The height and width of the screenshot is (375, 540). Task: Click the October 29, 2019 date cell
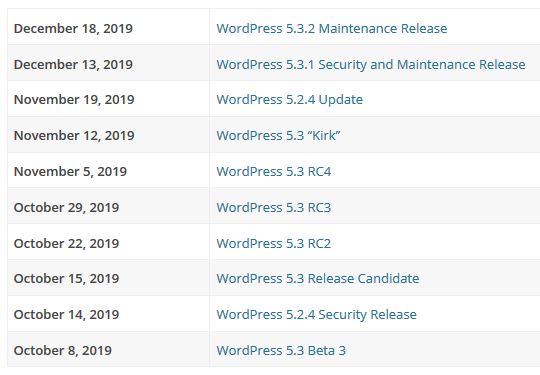point(108,207)
